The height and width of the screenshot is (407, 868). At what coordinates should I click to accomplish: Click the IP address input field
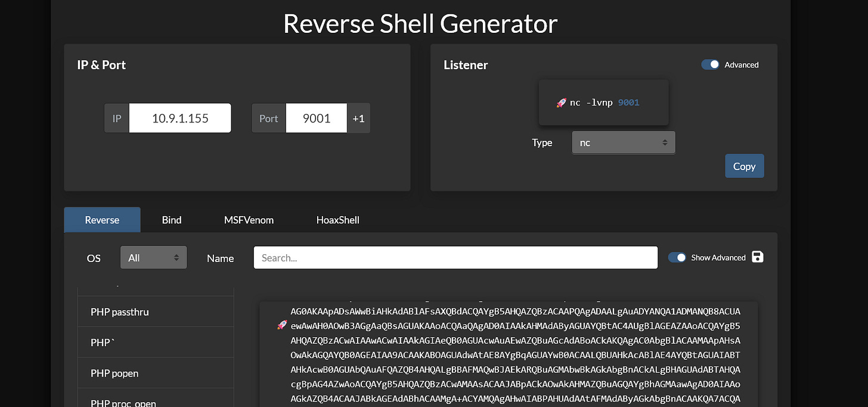[180, 118]
